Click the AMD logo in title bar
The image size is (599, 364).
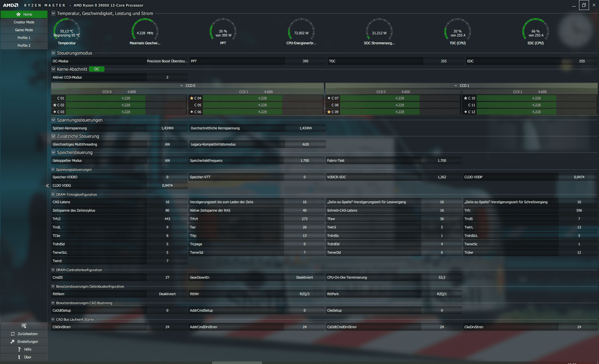coord(11,5)
